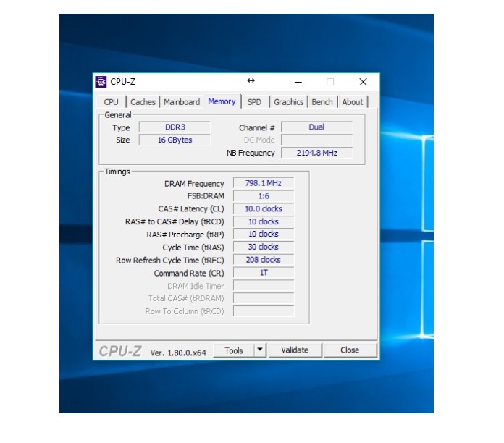Click the 208 clocks tRFC value
The image size is (504, 443).
pos(264,260)
